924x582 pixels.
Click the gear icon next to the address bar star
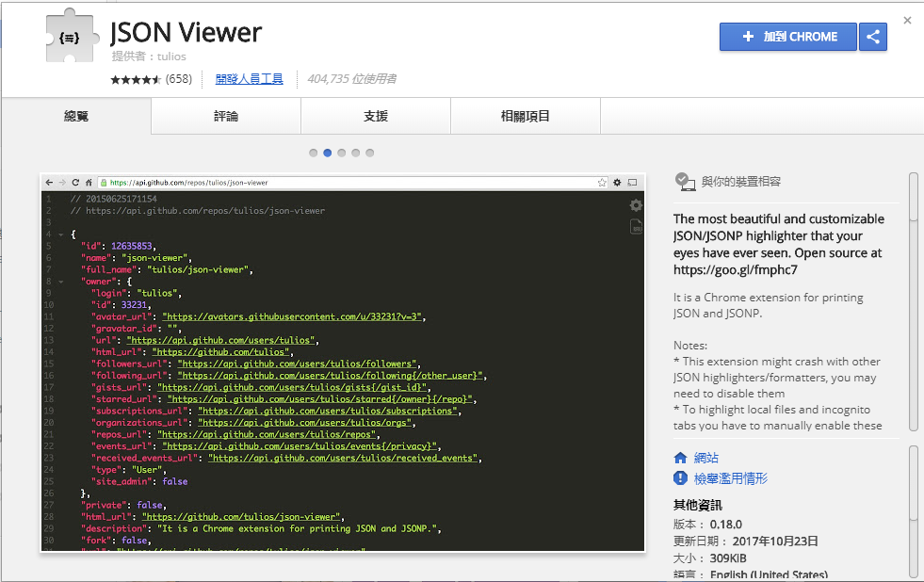(x=616, y=183)
